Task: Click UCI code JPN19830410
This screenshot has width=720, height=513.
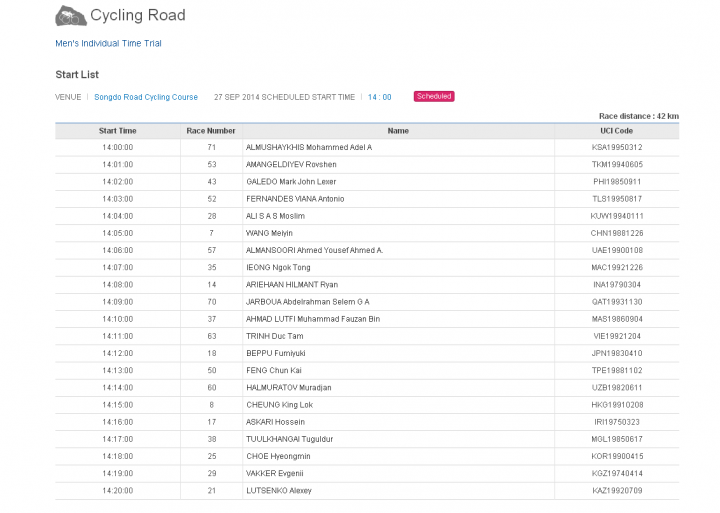Action: coord(617,353)
